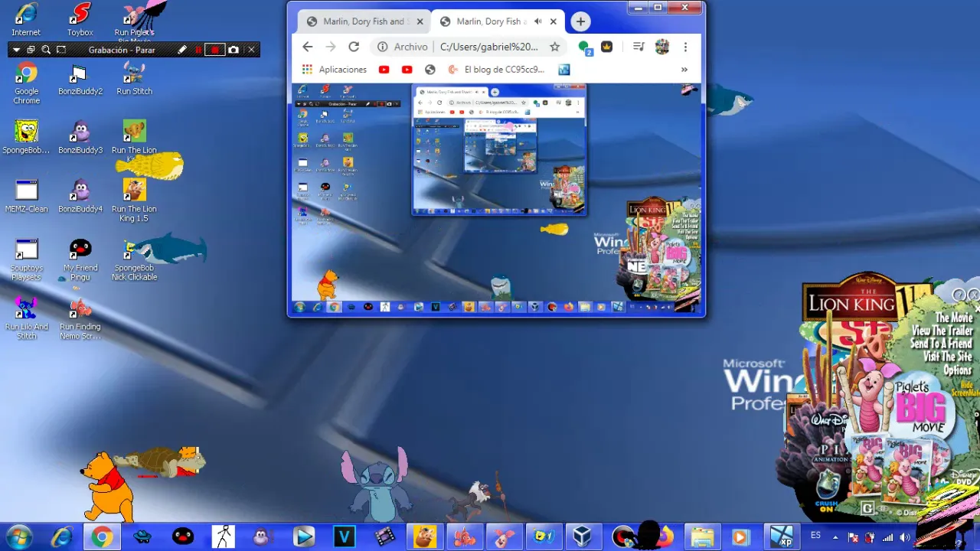
Task: View site info next to Archivo
Action: pos(383,47)
